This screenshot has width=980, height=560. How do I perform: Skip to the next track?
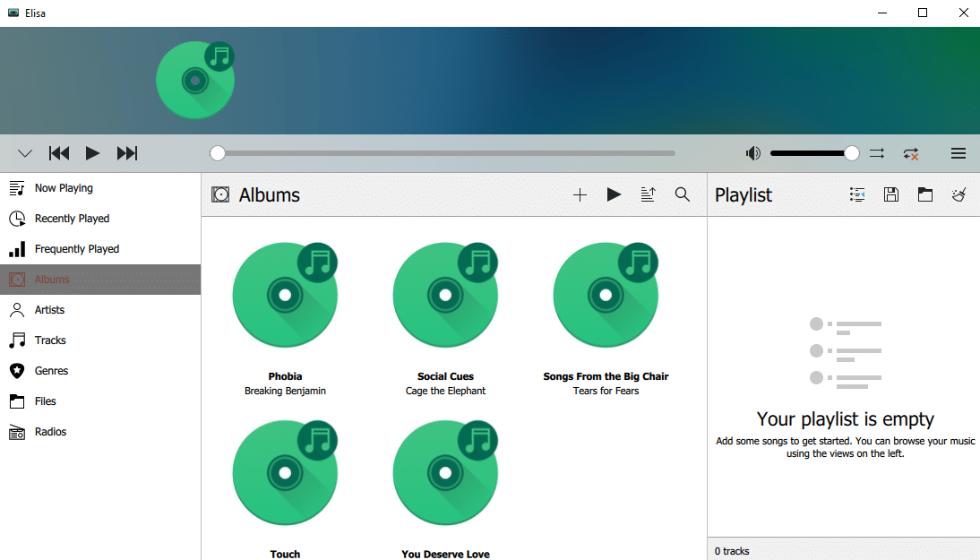[127, 153]
